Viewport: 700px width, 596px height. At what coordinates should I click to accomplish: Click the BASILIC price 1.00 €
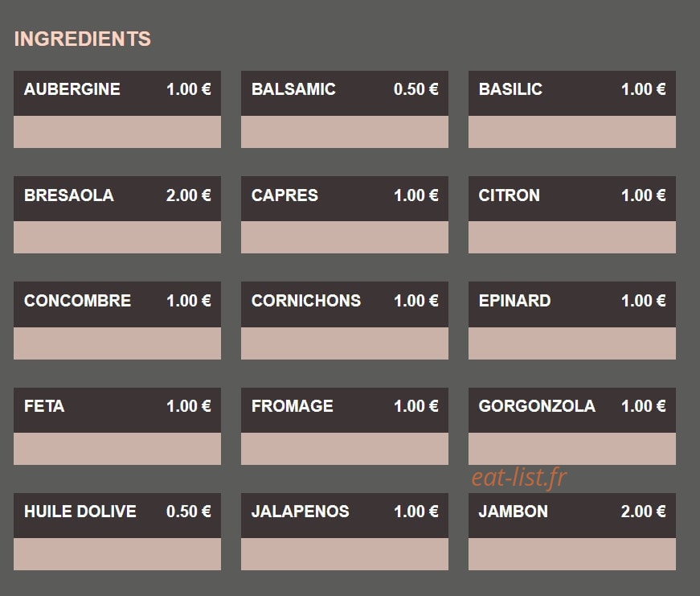click(x=643, y=89)
